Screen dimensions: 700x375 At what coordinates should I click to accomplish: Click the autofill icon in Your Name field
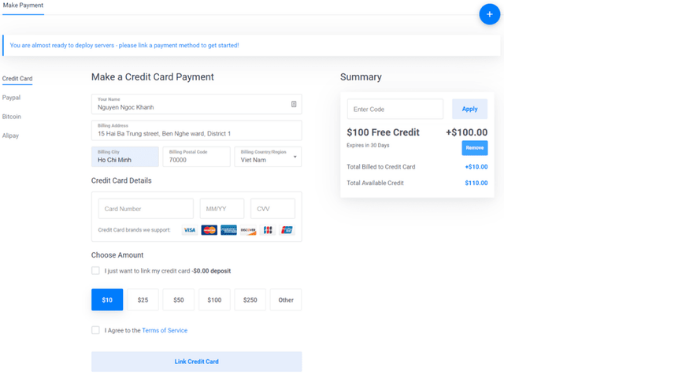click(293, 104)
